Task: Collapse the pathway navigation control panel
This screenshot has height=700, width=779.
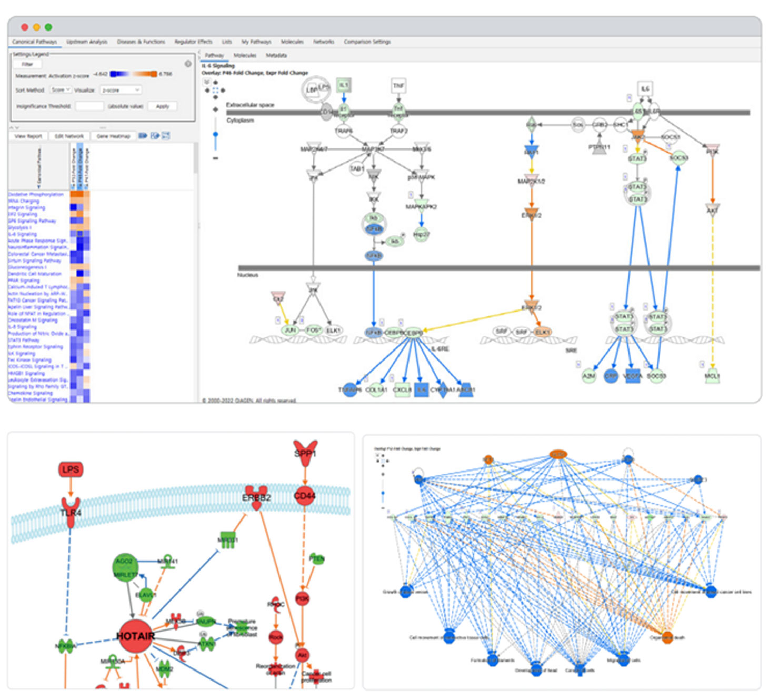Action: click(x=206, y=82)
